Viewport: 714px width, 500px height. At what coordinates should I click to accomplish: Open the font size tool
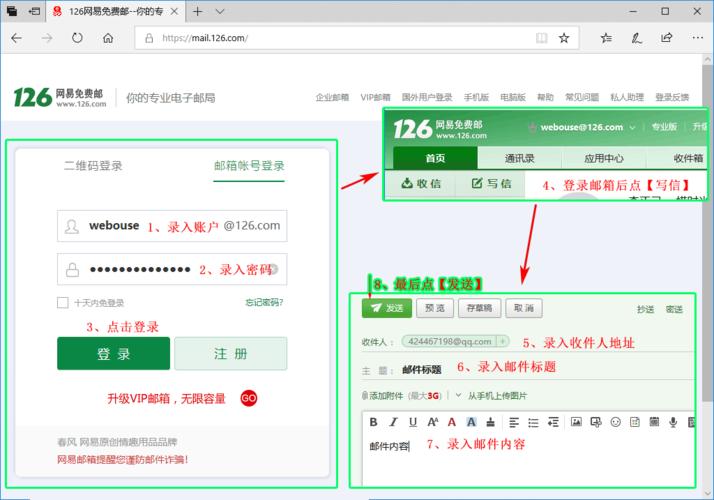(x=433, y=422)
